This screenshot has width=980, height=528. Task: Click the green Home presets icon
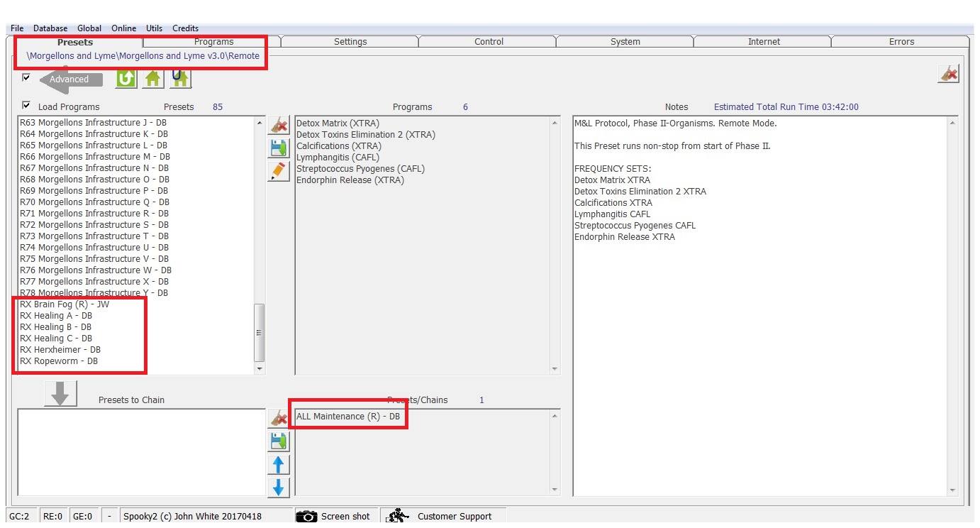(x=153, y=78)
